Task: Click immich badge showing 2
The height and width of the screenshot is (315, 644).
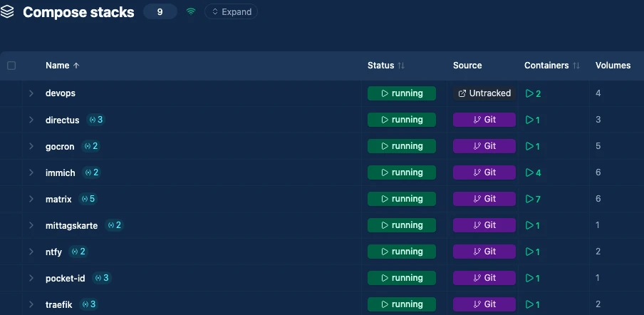Action: coord(92,172)
